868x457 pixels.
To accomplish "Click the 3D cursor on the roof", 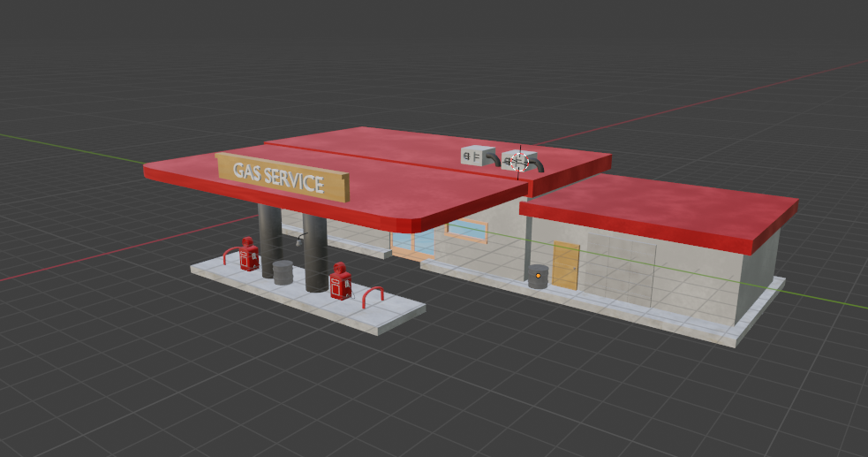I will coord(519,163).
